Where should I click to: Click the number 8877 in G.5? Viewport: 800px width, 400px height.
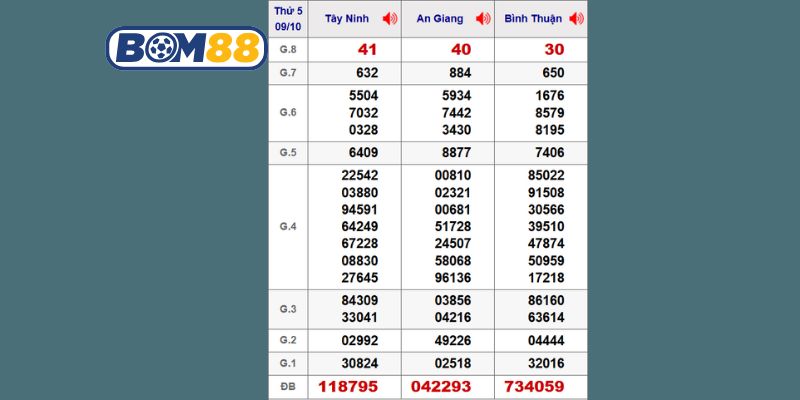click(457, 153)
